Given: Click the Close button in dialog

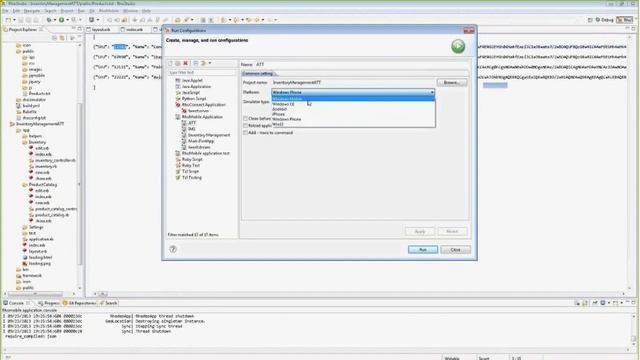Looking at the screenshot, I should 456,249.
